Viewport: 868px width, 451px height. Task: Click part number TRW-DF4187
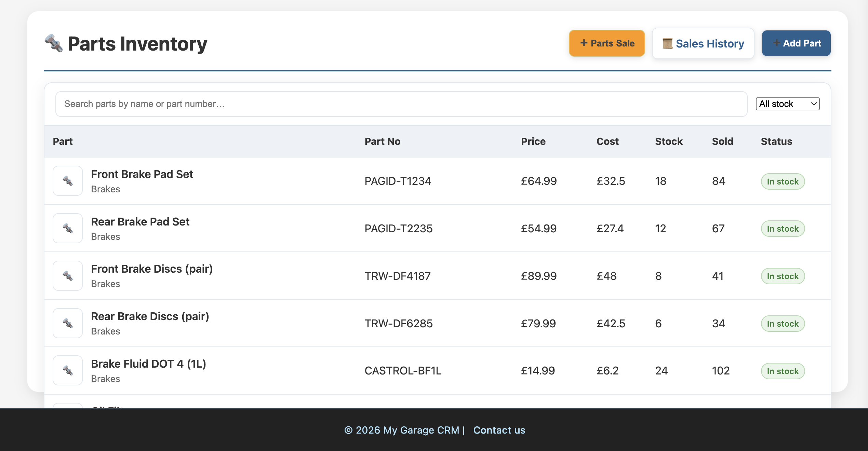click(x=398, y=276)
